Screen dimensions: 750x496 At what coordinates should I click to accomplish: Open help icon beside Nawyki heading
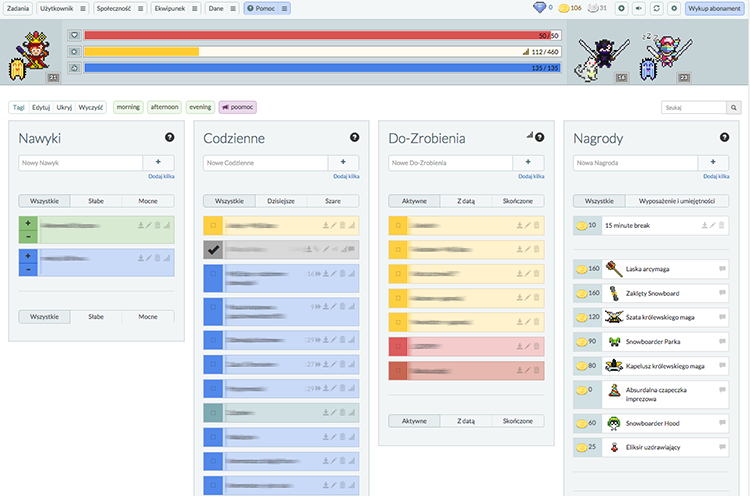click(x=169, y=137)
